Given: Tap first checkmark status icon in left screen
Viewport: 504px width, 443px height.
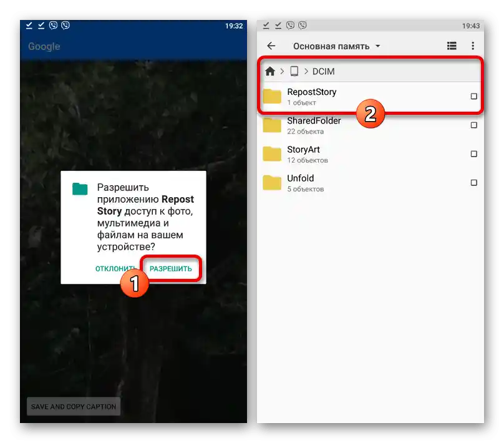Looking at the screenshot, I should [29, 25].
